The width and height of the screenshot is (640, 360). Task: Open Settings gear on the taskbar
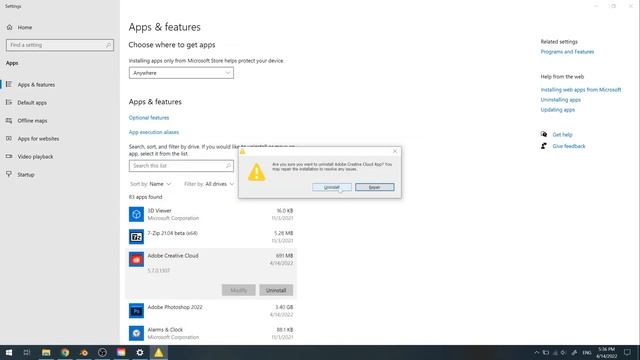[140, 352]
